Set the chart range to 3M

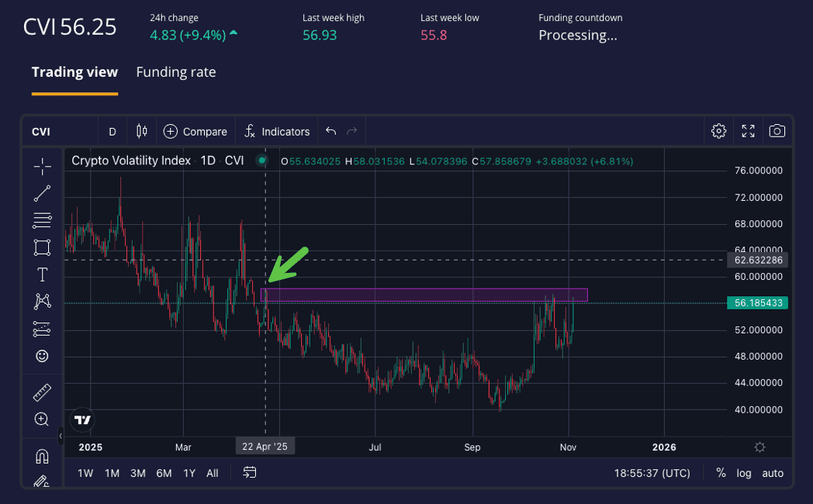tap(138, 473)
